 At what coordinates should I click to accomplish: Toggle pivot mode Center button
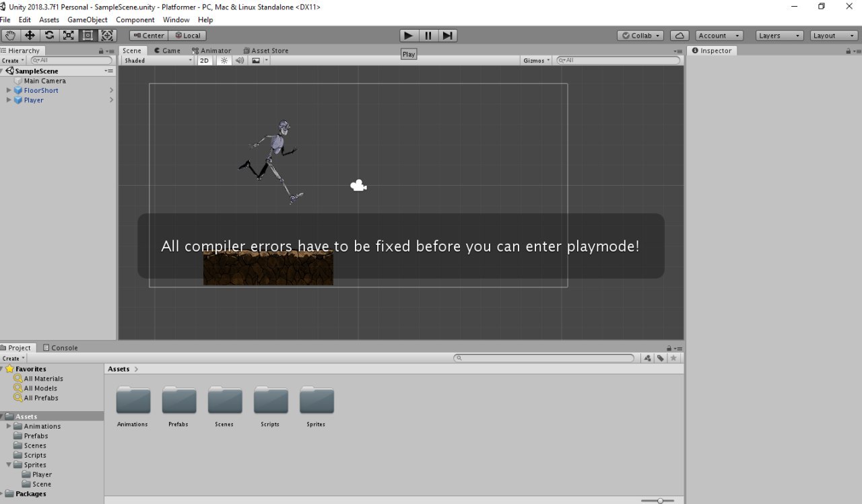click(149, 36)
